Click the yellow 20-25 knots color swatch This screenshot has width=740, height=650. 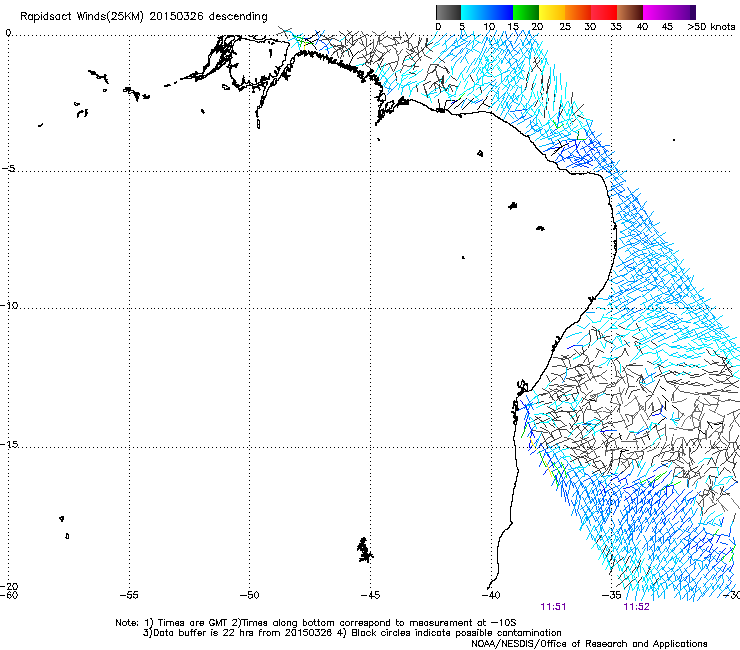coord(552,12)
